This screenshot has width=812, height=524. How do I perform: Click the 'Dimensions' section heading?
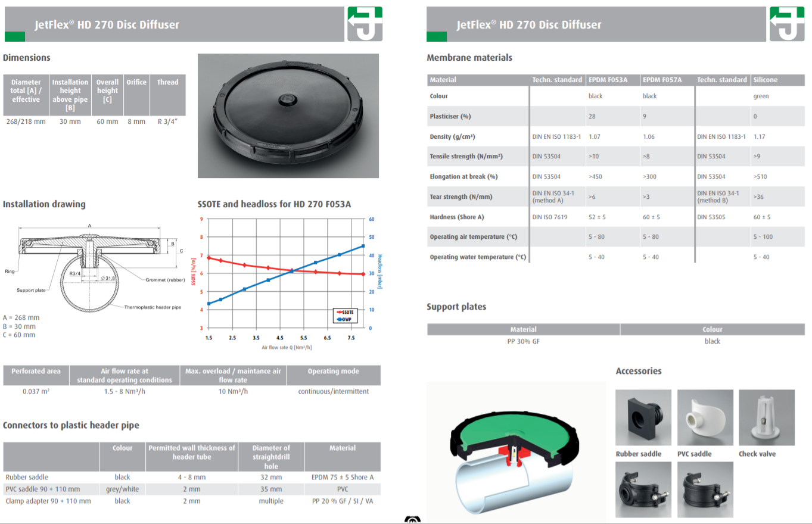pos(27,58)
